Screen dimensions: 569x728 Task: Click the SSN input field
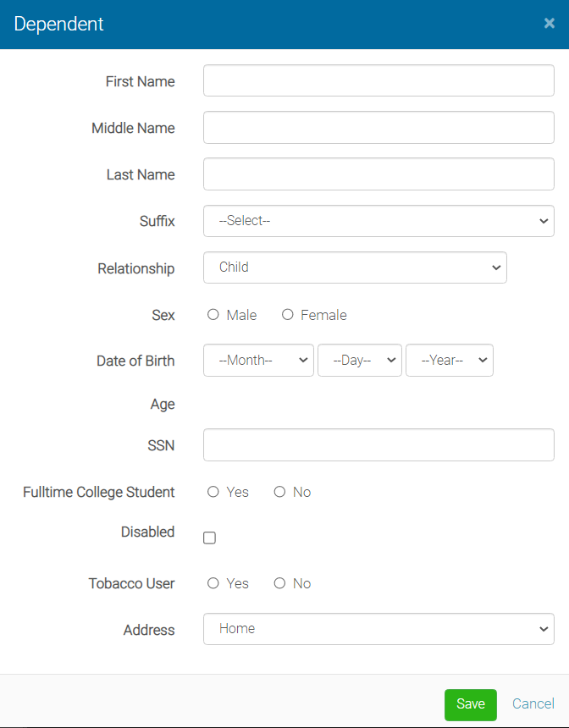(x=378, y=444)
